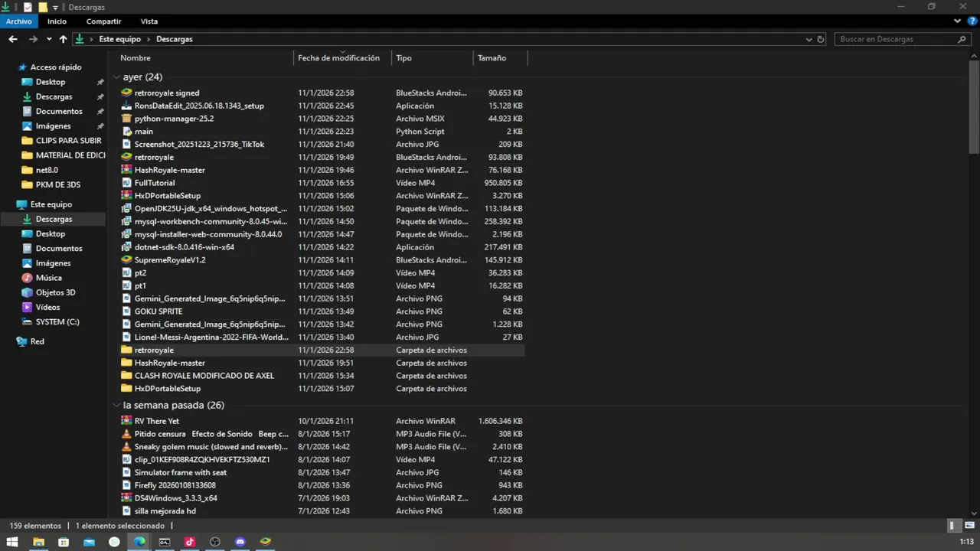The height and width of the screenshot is (551, 980).
Task: Click the search magnifier icon
Action: coord(962,39)
